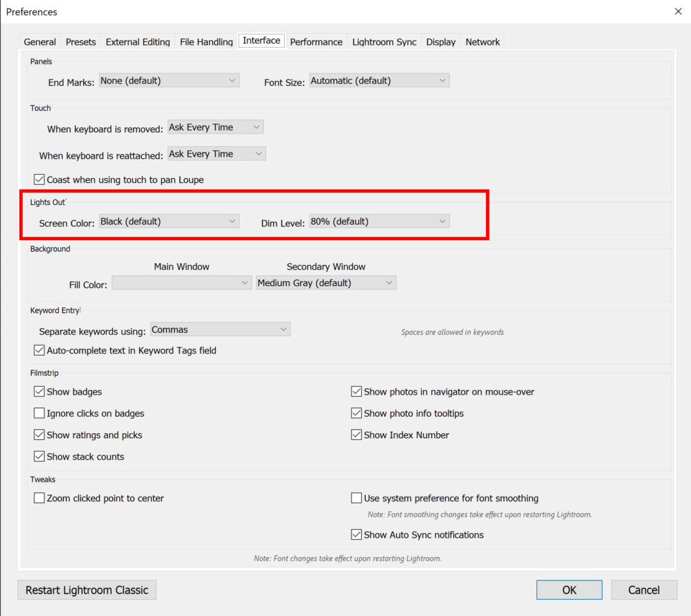Click the 'Main Window' column label

click(182, 267)
